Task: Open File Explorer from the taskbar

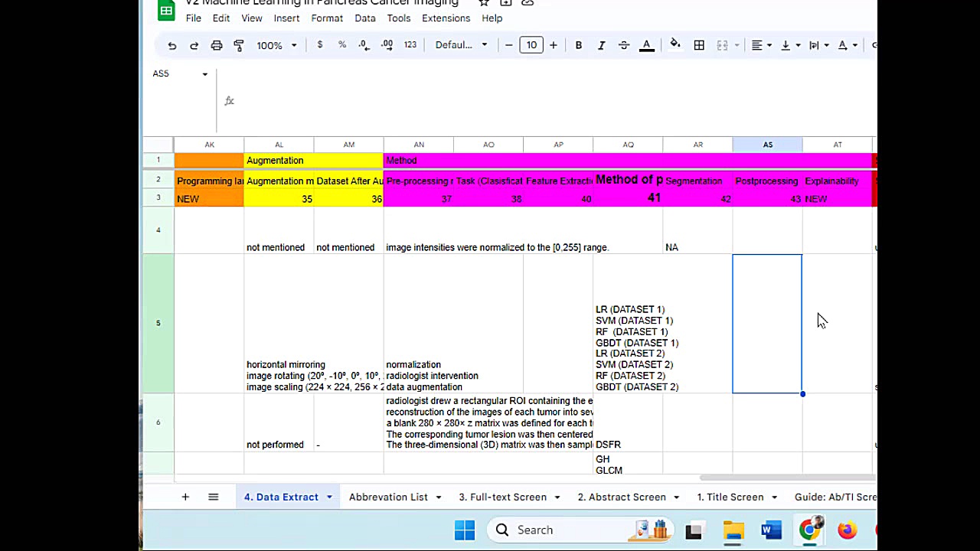Action: (733, 530)
